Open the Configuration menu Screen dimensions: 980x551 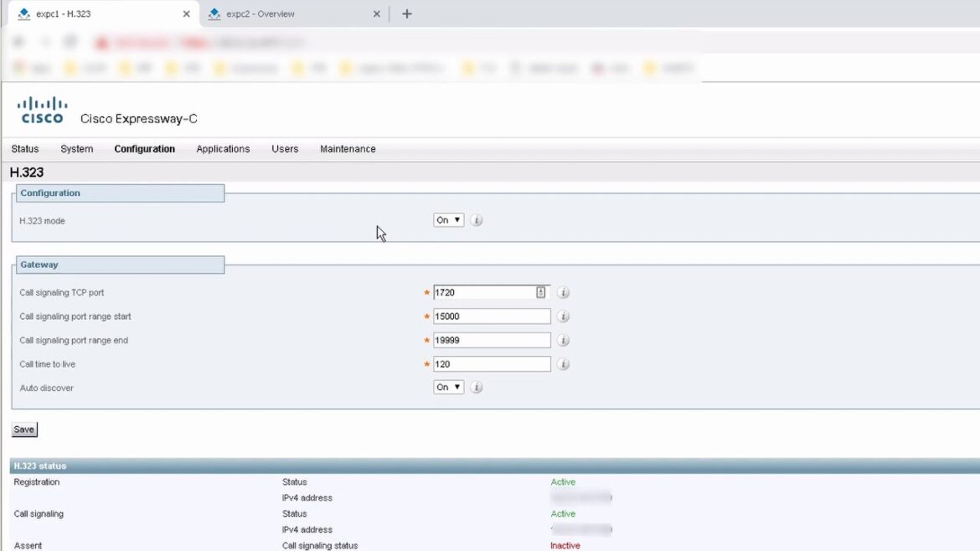tap(144, 149)
